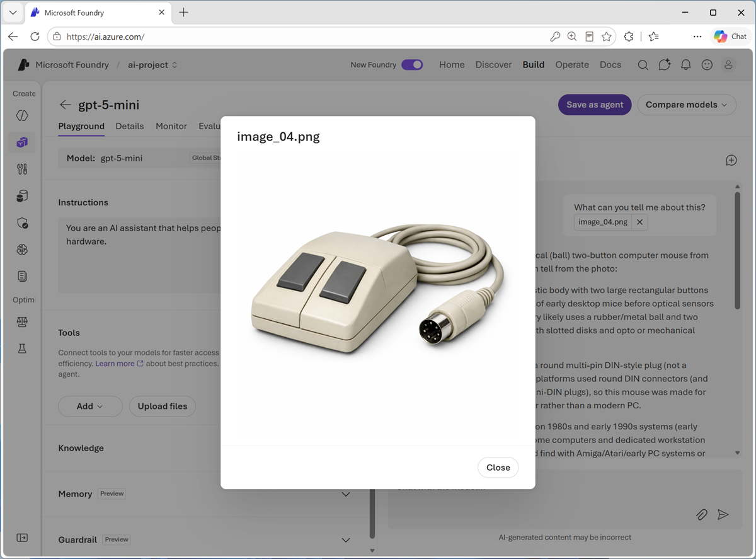The image size is (756, 559).
Task: Switch to the Monitor tab
Action: [171, 126]
